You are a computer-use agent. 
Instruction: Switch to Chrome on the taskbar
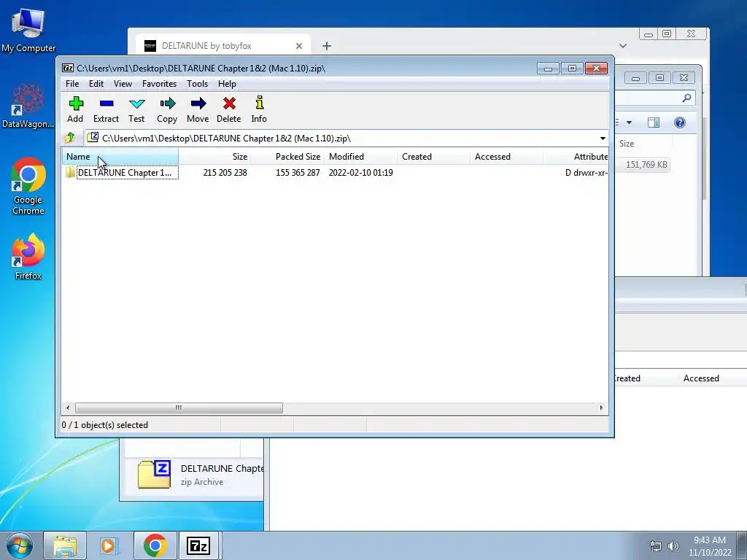click(x=155, y=545)
